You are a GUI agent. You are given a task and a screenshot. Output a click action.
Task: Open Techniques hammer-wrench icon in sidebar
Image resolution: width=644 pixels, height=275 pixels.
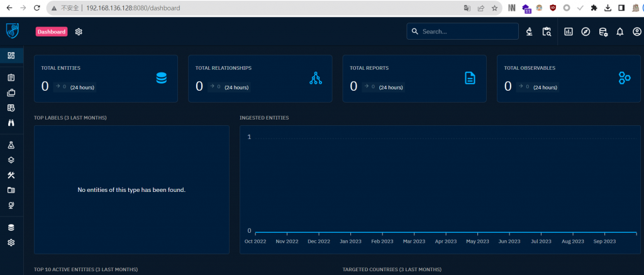11,175
